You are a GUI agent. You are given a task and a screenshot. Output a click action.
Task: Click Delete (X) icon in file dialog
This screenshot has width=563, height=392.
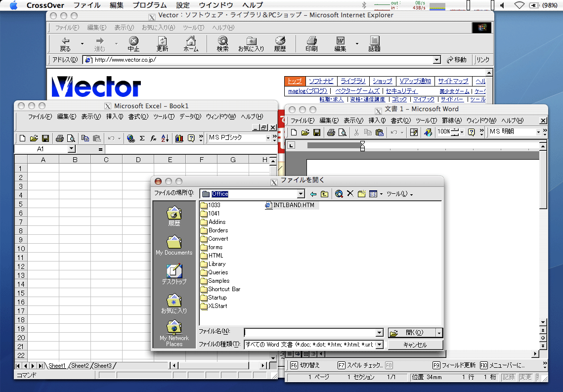click(x=350, y=194)
